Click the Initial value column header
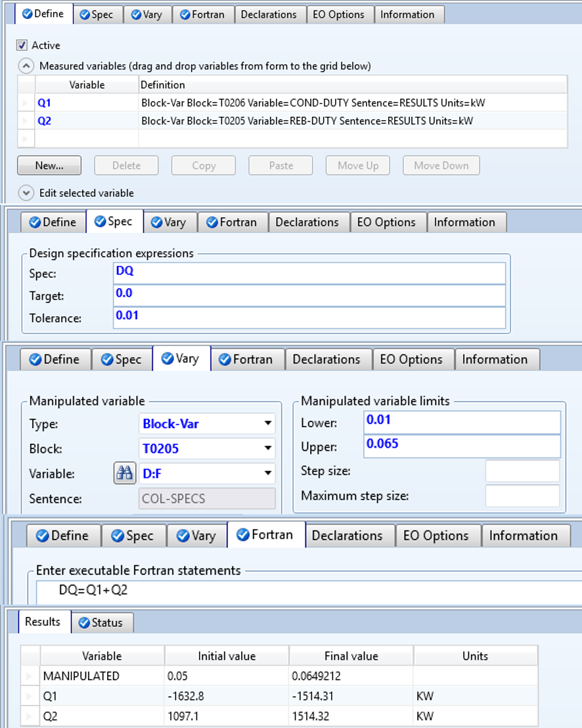 tap(227, 656)
